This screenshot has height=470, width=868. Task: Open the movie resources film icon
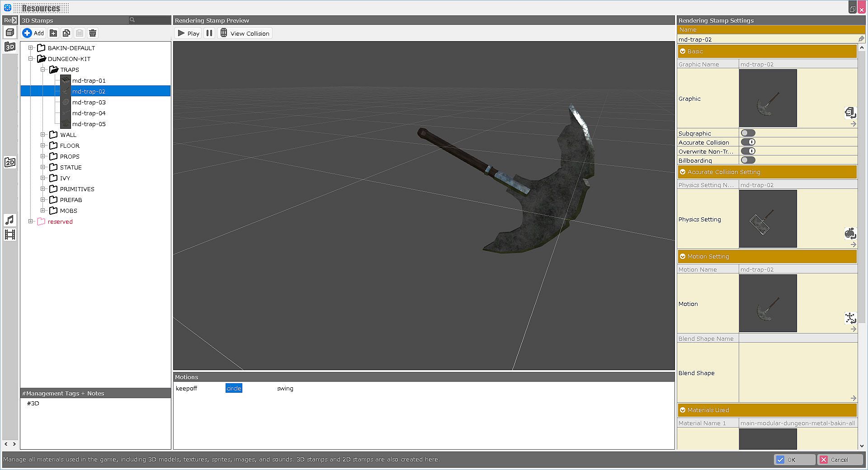tap(10, 235)
